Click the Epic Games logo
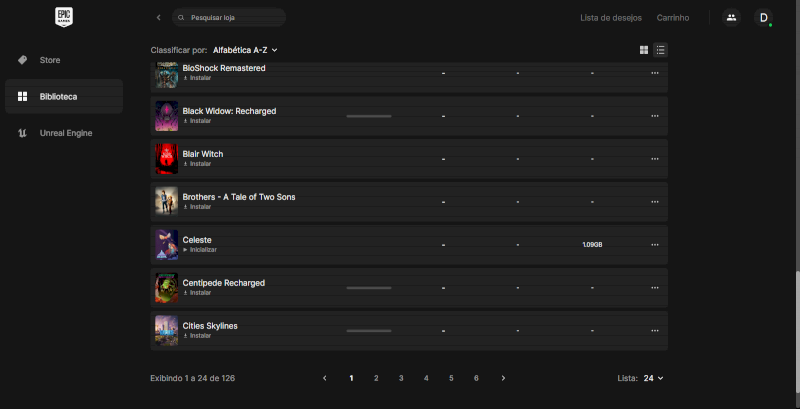Viewport: 800px width, 409px height. coord(64,17)
